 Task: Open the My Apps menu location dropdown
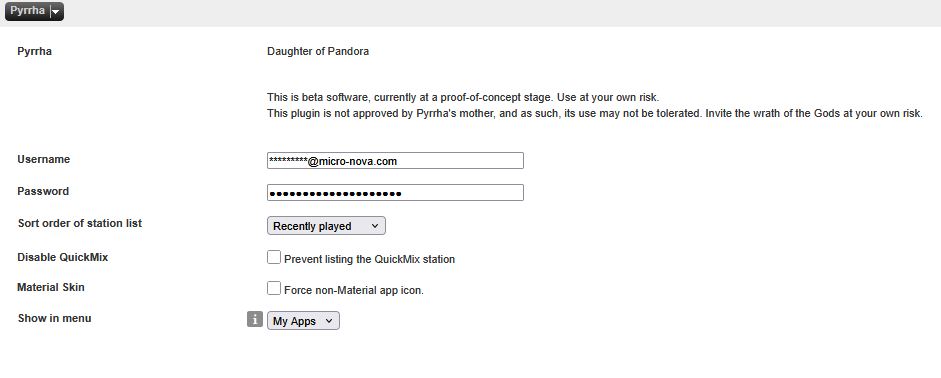303,320
